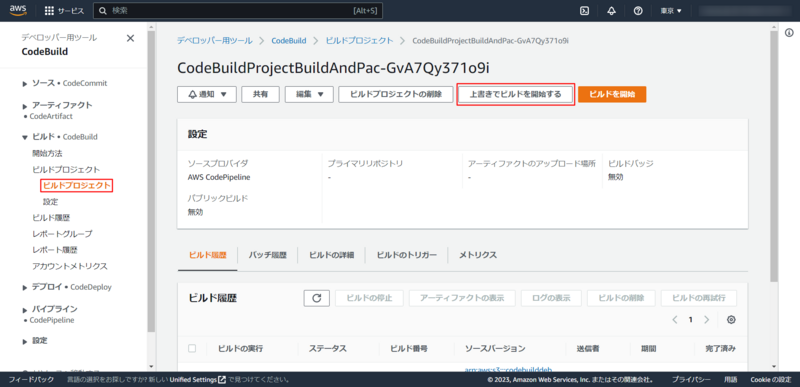The image size is (800, 387).
Task: Open the 通知 dropdown button
Action: pyautogui.click(x=207, y=94)
